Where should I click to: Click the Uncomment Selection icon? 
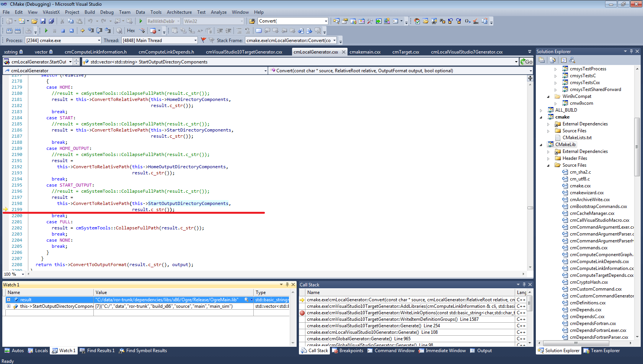(x=247, y=31)
